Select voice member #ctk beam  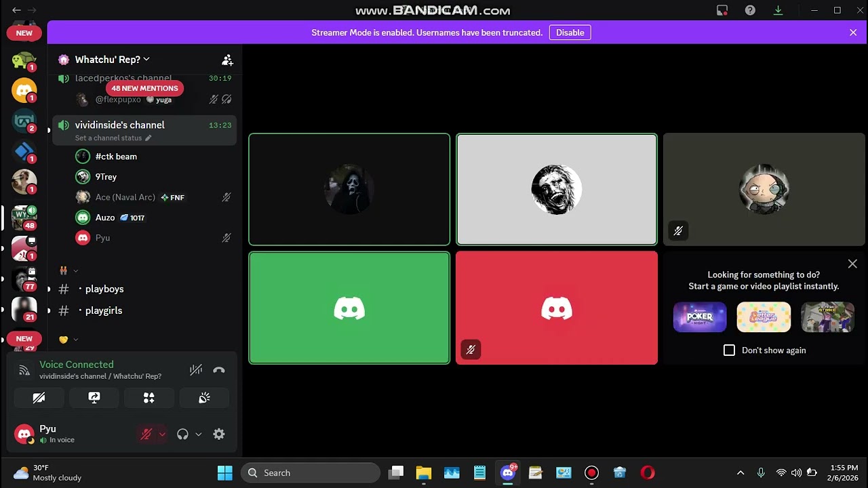(153, 157)
